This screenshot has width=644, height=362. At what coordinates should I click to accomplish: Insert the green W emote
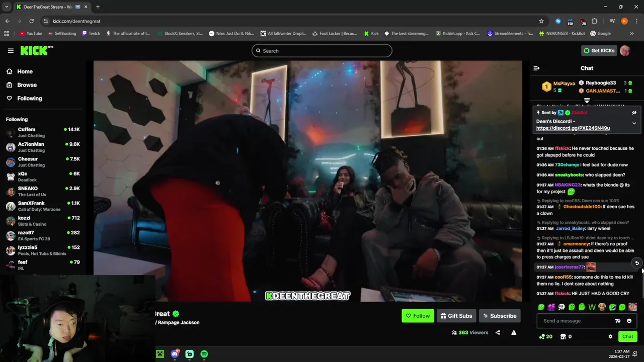pyautogui.click(x=592, y=307)
